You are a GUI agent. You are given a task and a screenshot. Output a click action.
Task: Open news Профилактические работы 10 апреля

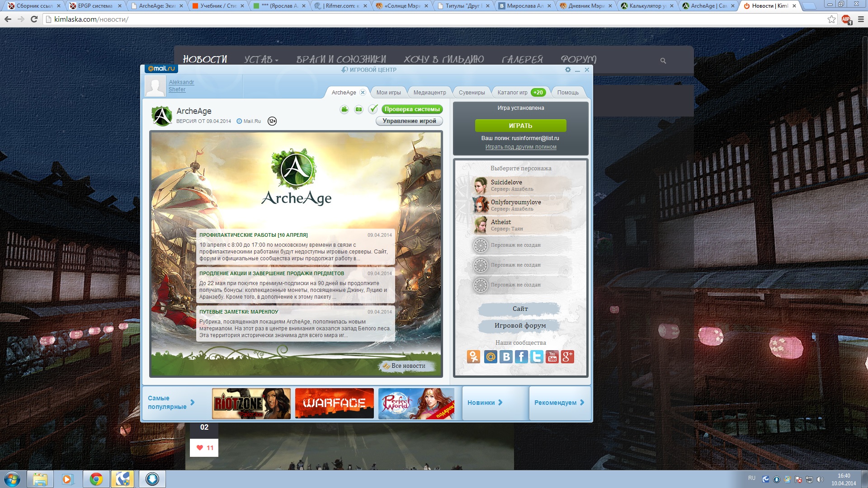coord(296,247)
